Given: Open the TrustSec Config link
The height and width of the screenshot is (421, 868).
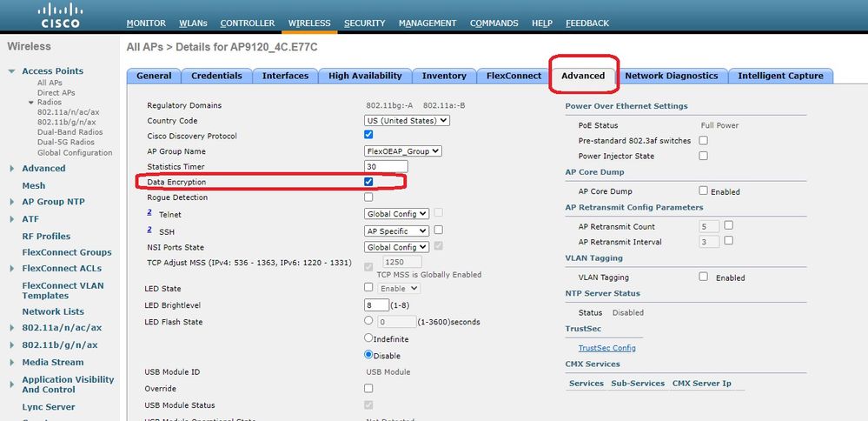Looking at the screenshot, I should coord(607,348).
